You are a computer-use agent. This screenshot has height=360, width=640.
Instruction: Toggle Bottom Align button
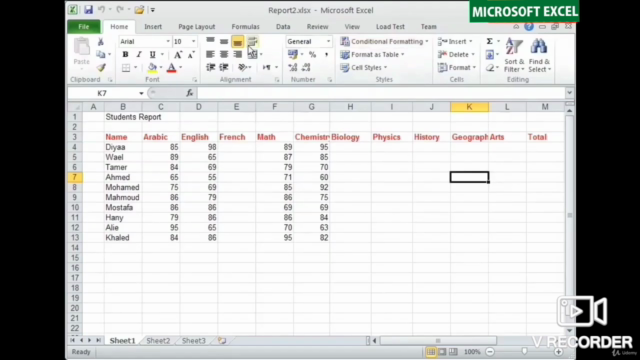237,42
